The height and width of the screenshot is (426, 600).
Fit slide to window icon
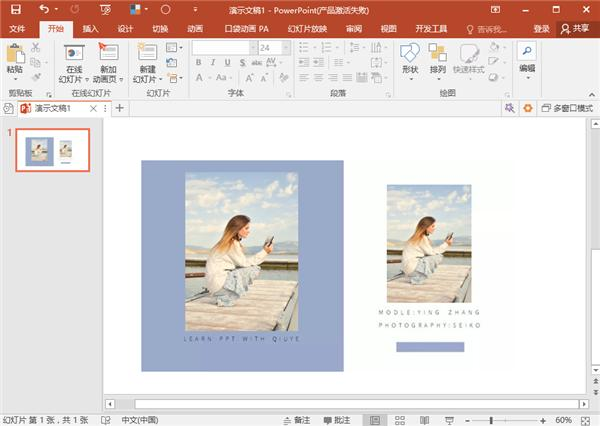pos(585,420)
